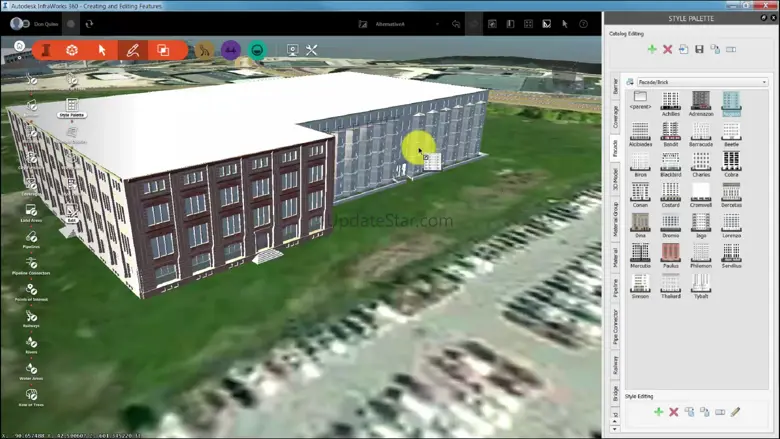
Task: Select the Bandit facade style
Action: tap(671, 134)
